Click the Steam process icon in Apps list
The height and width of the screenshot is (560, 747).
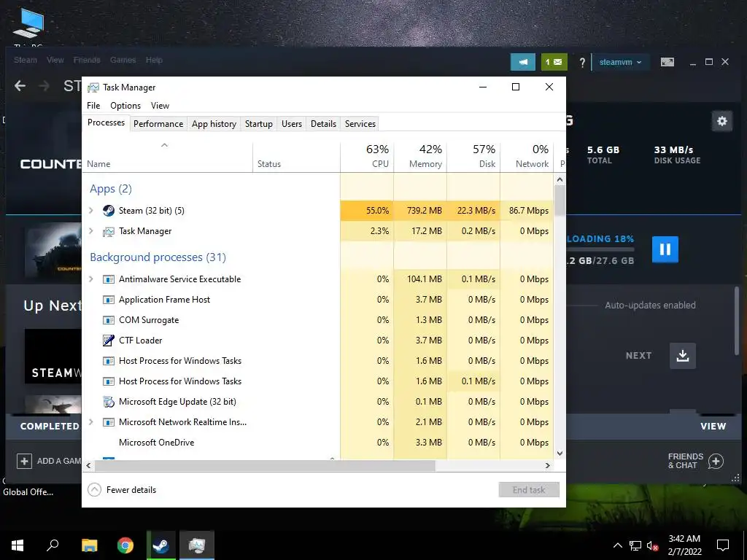[109, 211]
